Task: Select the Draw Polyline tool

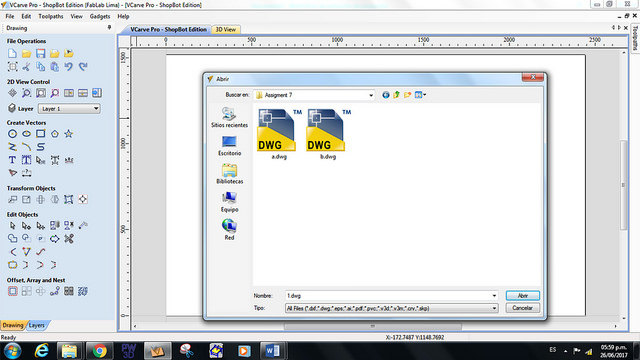Action: click(12, 147)
